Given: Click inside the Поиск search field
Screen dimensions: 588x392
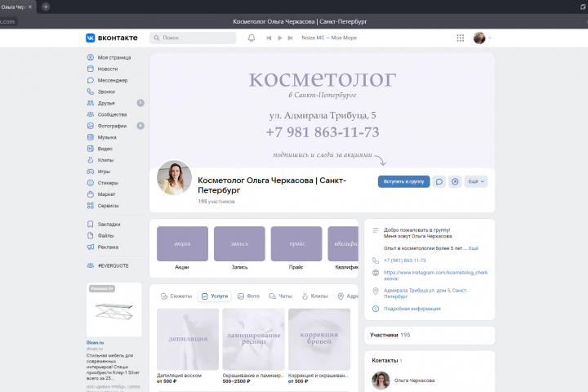Looking at the screenshot, I should tap(193, 38).
